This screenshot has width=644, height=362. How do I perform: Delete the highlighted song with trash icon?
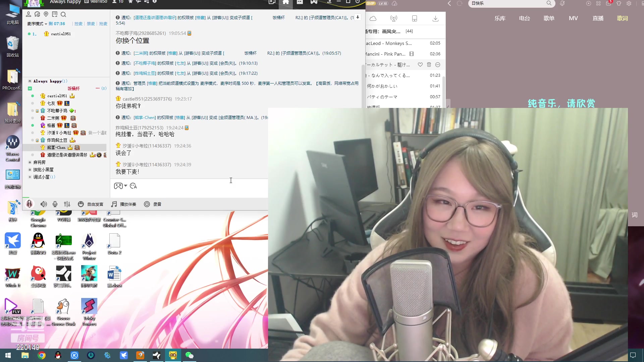(x=429, y=65)
